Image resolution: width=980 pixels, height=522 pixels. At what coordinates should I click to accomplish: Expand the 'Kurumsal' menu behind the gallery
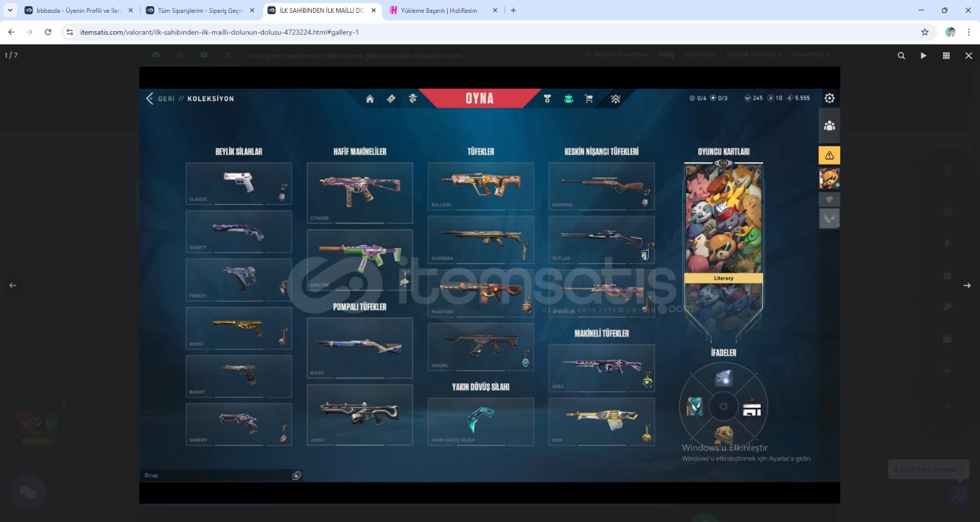[811, 54]
